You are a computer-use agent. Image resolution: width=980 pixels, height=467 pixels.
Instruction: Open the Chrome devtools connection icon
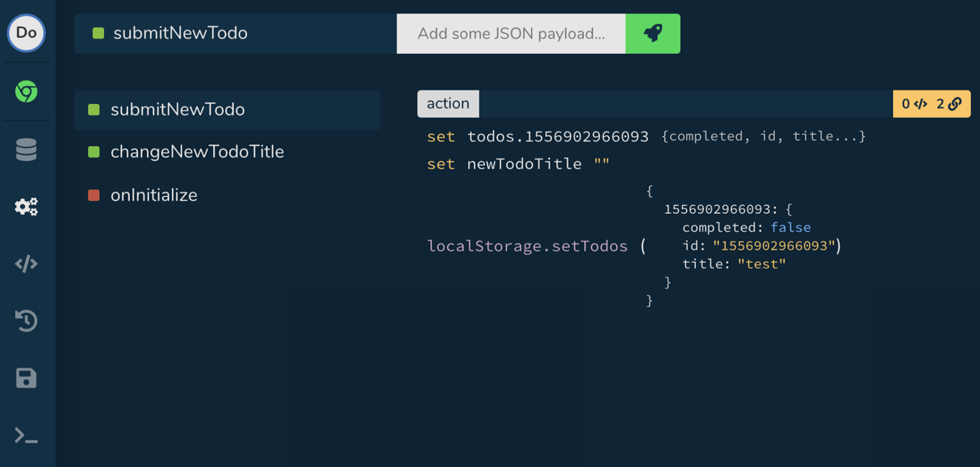pyautogui.click(x=27, y=92)
